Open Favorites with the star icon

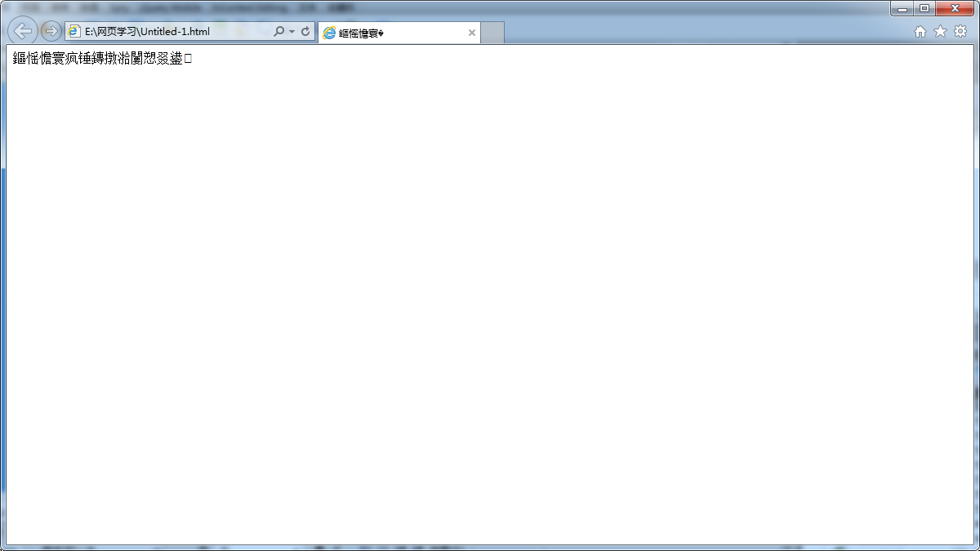pyautogui.click(x=940, y=32)
